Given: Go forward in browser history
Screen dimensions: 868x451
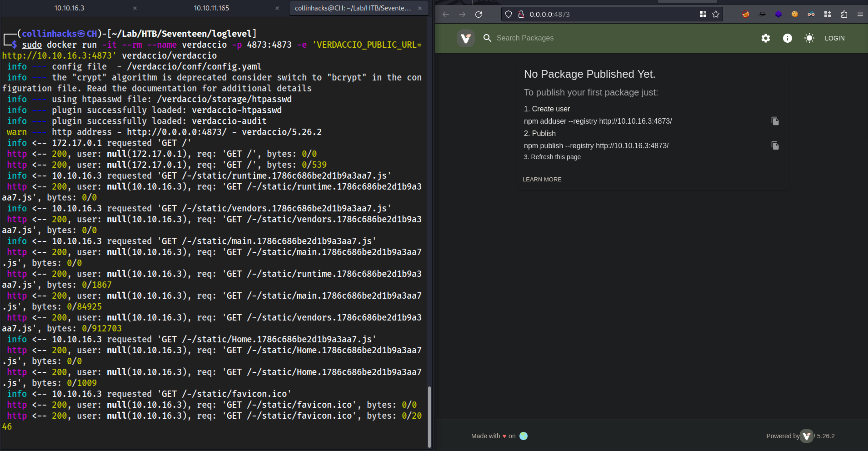Looking at the screenshot, I should click(x=462, y=15).
